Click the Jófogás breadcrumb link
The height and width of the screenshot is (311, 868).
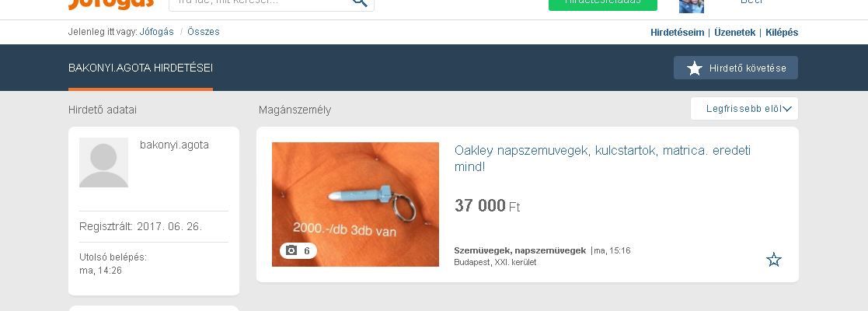coord(157,32)
